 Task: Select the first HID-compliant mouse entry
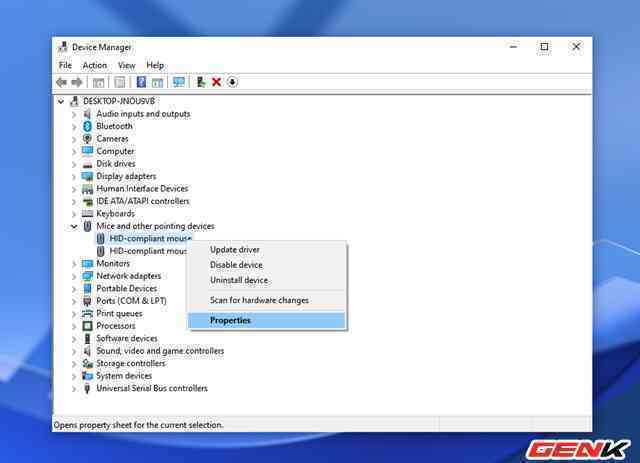[x=150, y=238]
